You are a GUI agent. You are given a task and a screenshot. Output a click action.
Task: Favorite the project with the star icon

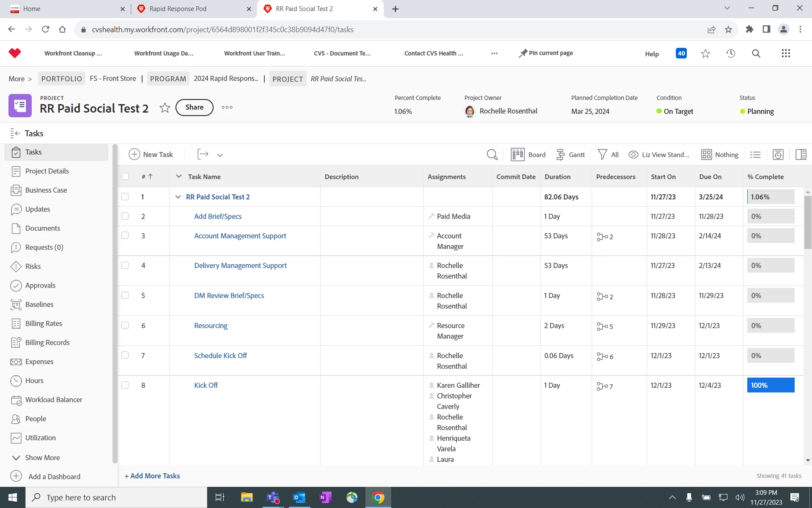[165, 108]
